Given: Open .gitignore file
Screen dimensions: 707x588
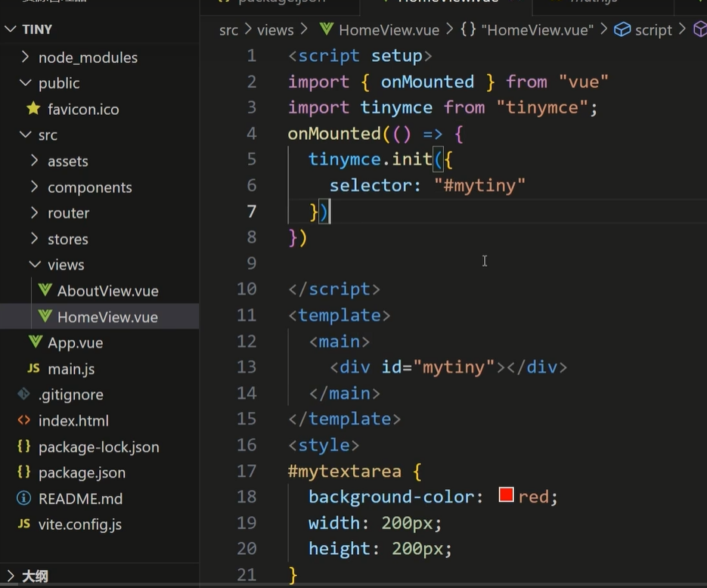Looking at the screenshot, I should (71, 395).
